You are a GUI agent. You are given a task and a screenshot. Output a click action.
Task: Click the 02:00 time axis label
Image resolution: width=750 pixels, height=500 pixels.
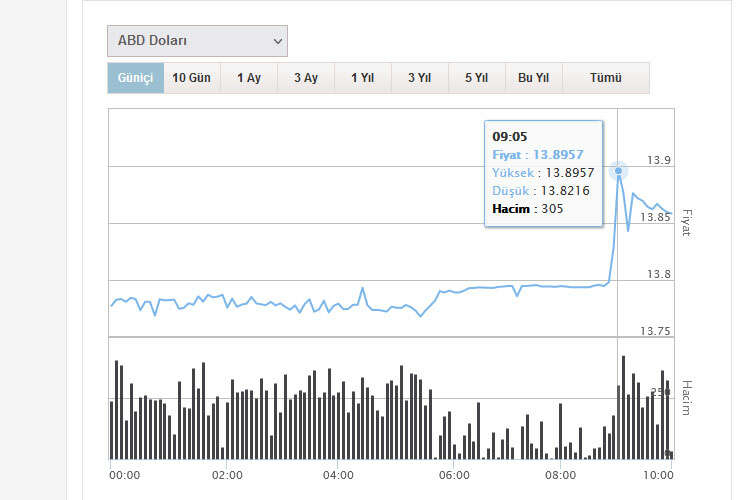tap(227, 475)
